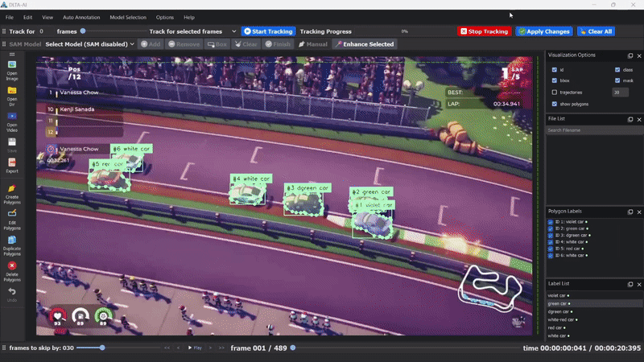Image resolution: width=644 pixels, height=362 pixels.
Task: Click the frames to skip slider handle
Action: click(x=102, y=348)
